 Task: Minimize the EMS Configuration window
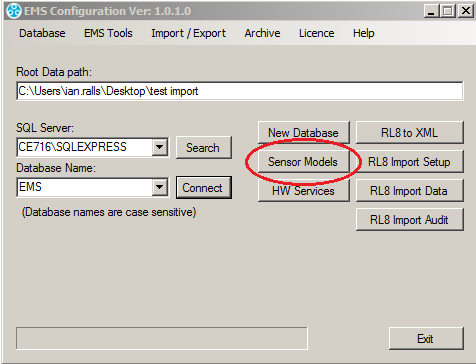tap(432, 11)
